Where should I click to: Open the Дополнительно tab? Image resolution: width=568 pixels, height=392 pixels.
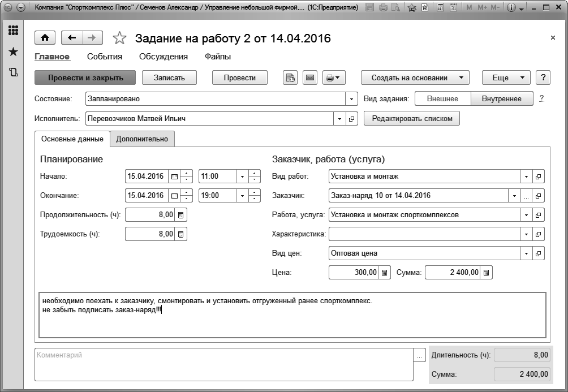coord(142,139)
